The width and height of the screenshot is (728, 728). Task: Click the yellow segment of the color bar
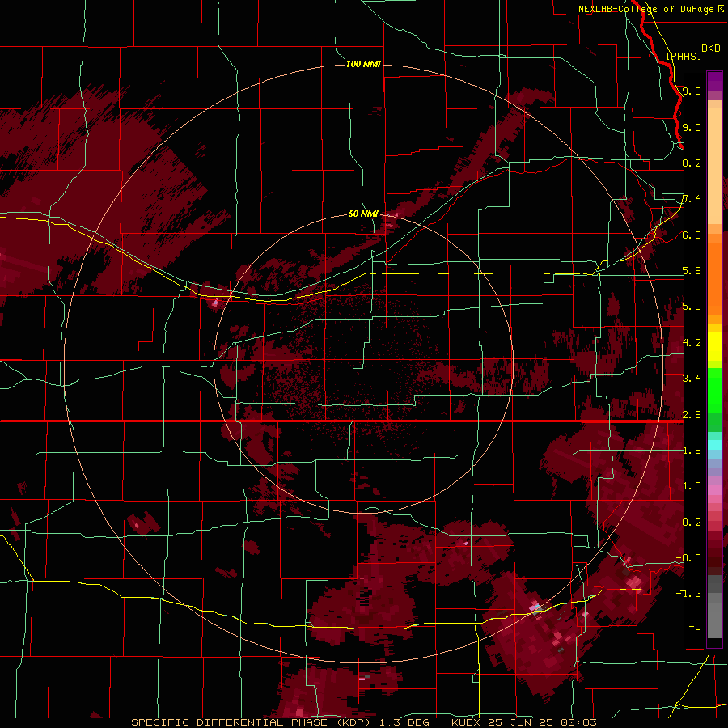click(714, 346)
